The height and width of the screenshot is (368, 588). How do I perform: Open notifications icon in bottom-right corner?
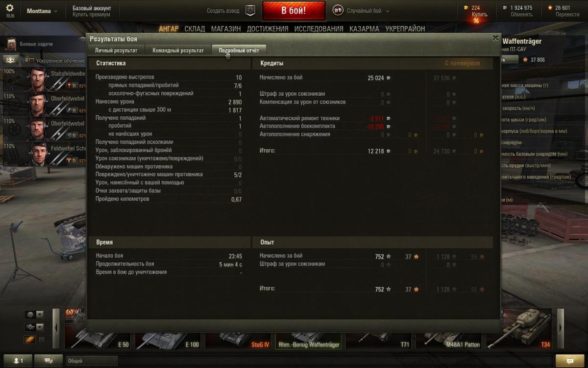click(570, 361)
